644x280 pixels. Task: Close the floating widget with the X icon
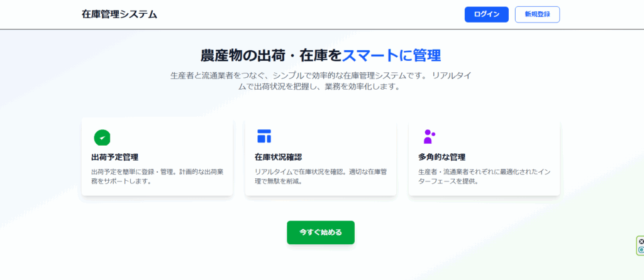click(x=641, y=241)
